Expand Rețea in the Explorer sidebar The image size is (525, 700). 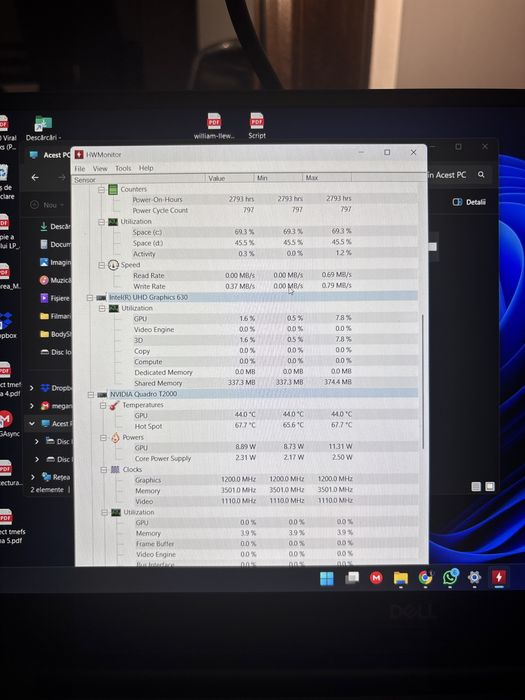[33, 477]
